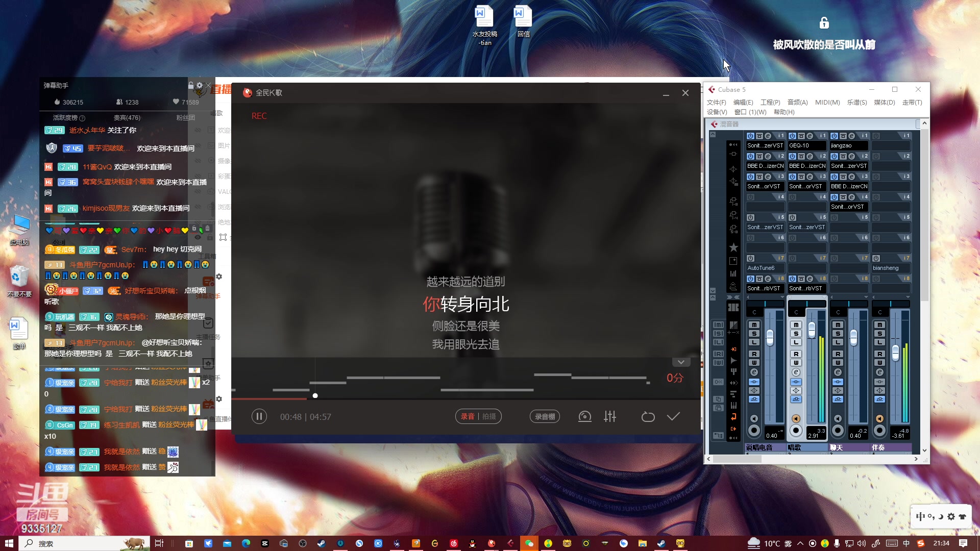Toggle power of jiangzao insert
The width and height of the screenshot is (980, 551).
click(834, 136)
